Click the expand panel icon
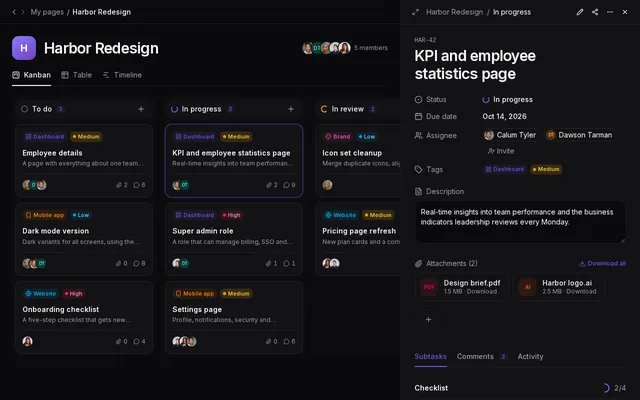 point(416,12)
